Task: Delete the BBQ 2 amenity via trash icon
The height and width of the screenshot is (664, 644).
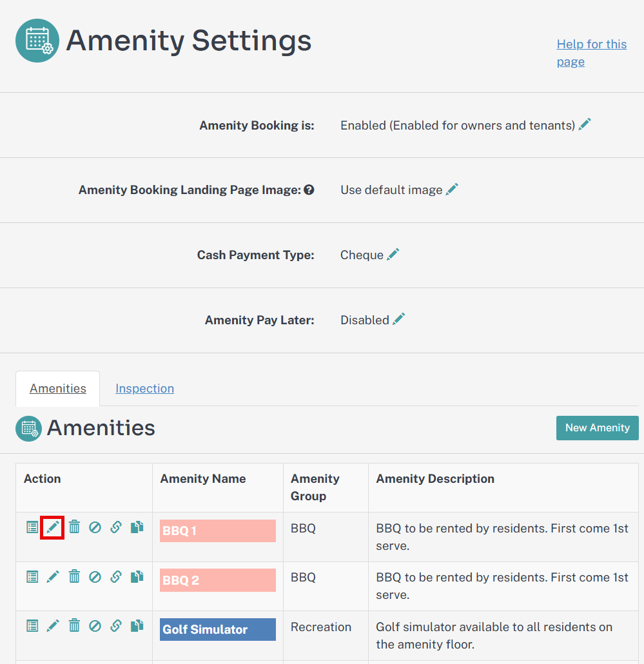Action: click(x=74, y=576)
